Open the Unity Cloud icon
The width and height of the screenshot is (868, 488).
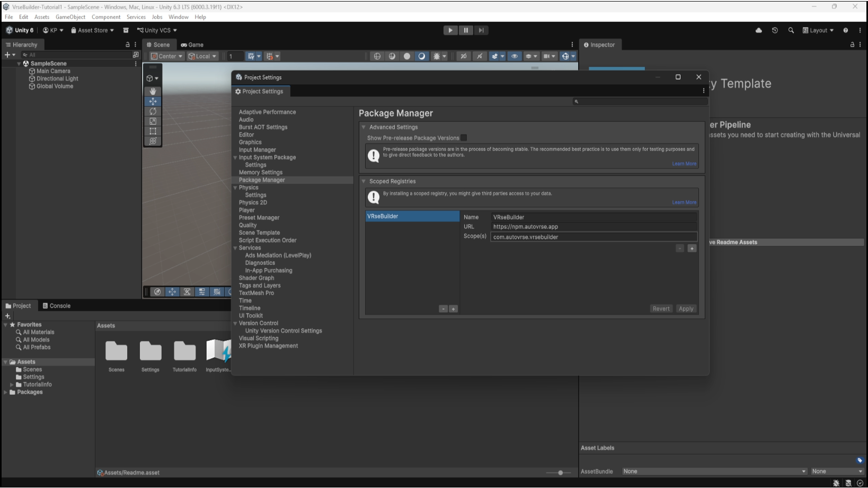coord(759,30)
